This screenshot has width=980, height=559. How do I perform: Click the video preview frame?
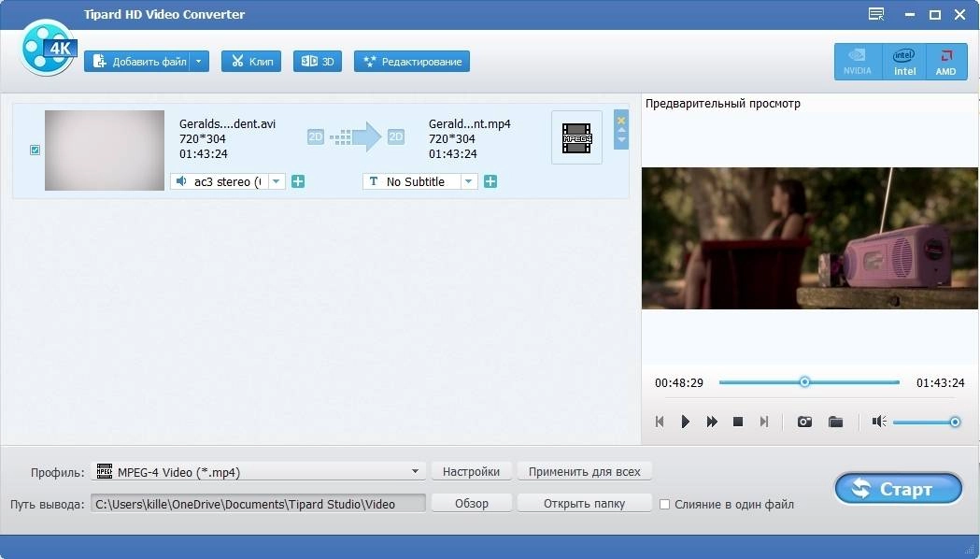[809, 238]
